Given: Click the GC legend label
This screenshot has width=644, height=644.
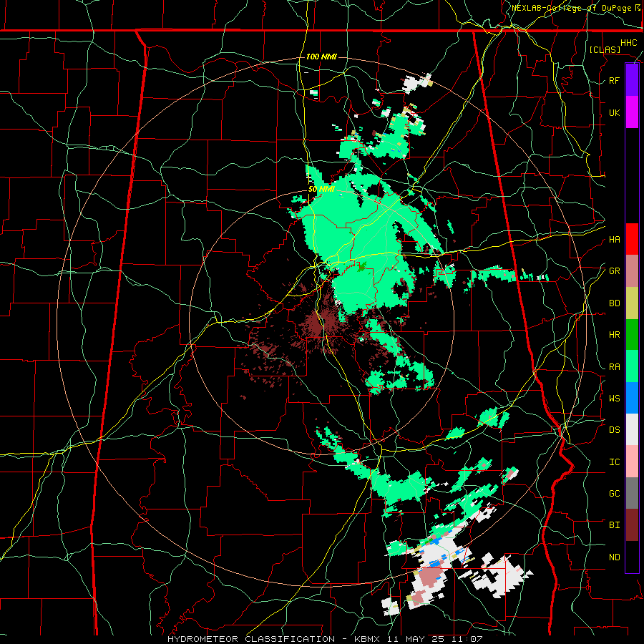Looking at the screenshot, I should click(x=614, y=494).
